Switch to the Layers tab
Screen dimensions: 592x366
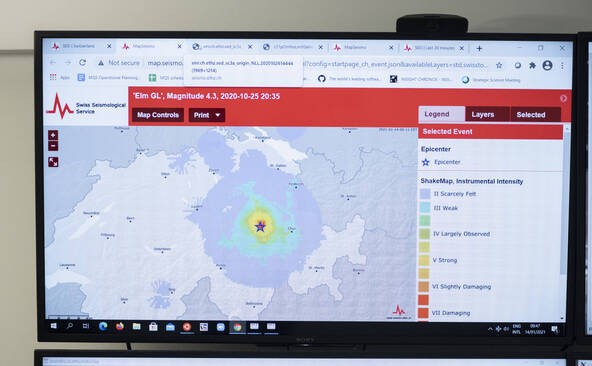pyautogui.click(x=487, y=114)
